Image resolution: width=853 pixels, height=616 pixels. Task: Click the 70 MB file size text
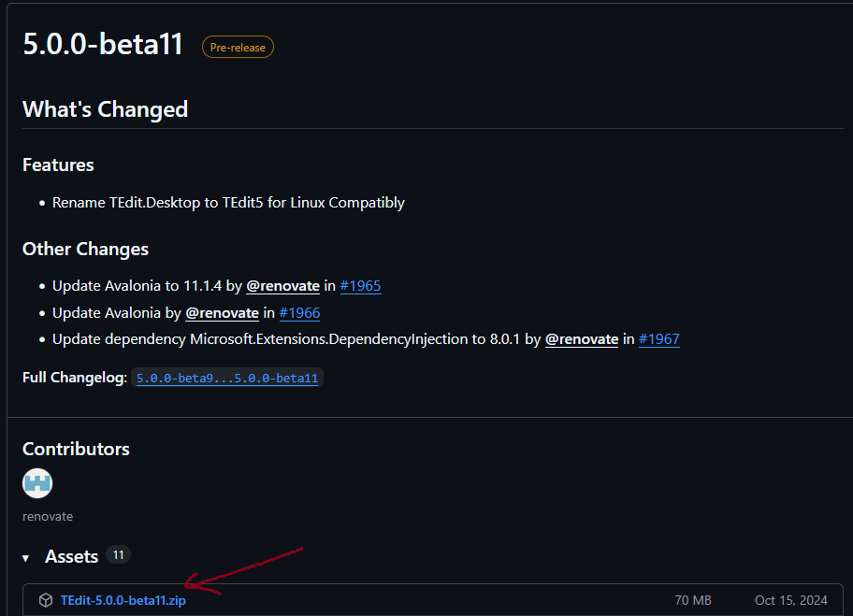(693, 600)
